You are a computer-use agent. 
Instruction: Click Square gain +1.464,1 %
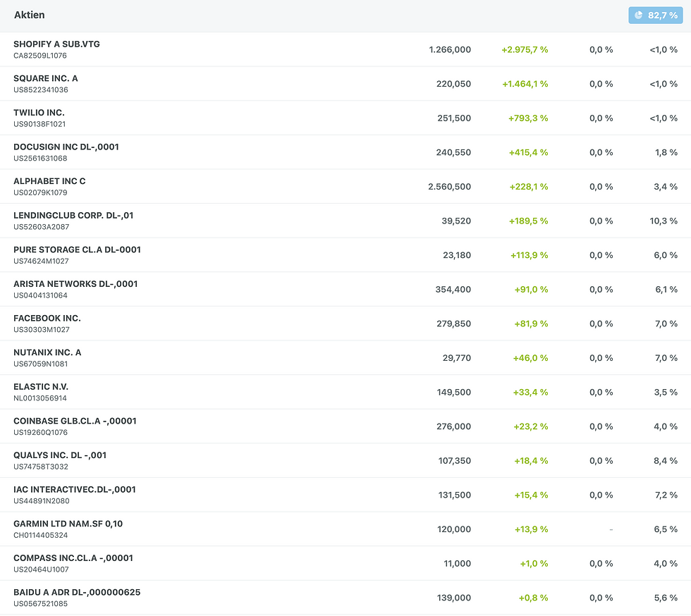[525, 84]
